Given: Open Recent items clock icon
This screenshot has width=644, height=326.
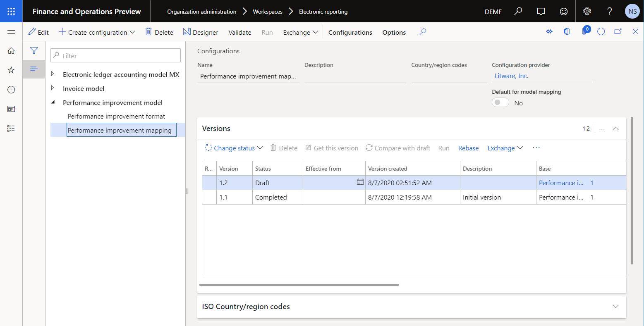Looking at the screenshot, I should pyautogui.click(x=11, y=89).
